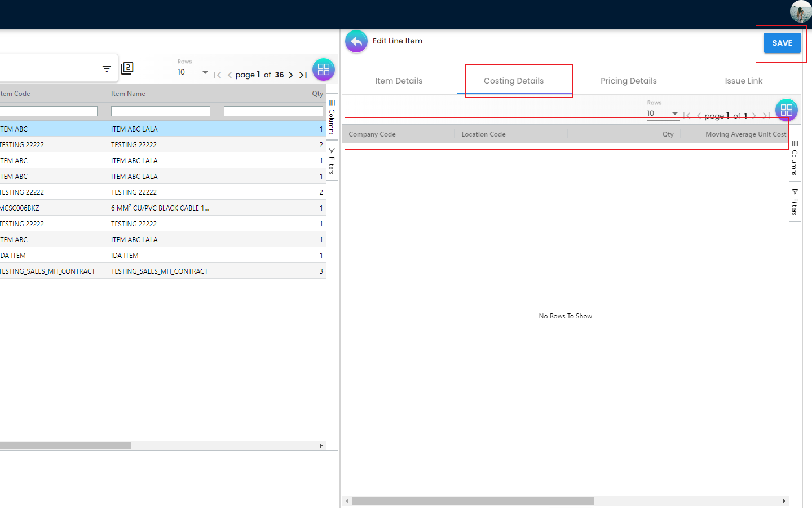
Task: Open the user profile avatar
Action: (x=800, y=11)
